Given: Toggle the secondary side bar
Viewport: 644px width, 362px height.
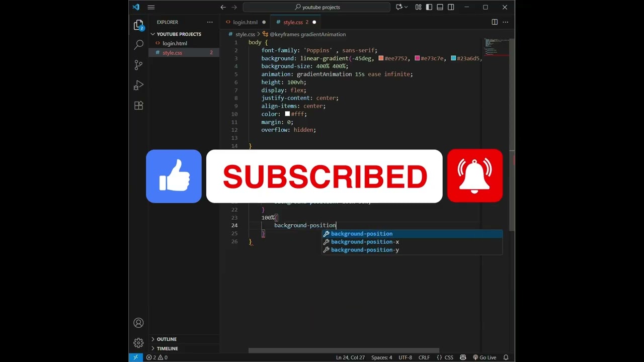Looking at the screenshot, I should point(451,7).
